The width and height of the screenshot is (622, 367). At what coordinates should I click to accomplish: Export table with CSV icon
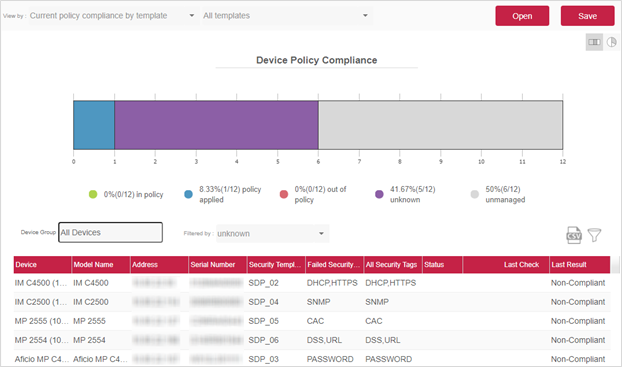coord(574,235)
